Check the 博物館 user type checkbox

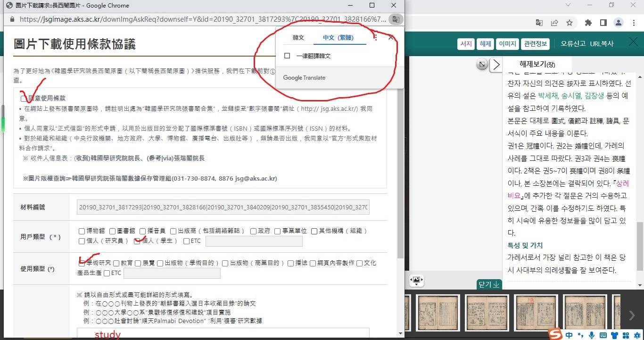click(x=81, y=231)
